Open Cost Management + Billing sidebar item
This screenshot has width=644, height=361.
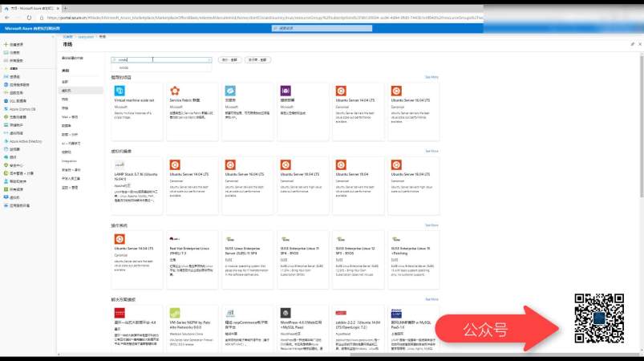tap(18, 173)
